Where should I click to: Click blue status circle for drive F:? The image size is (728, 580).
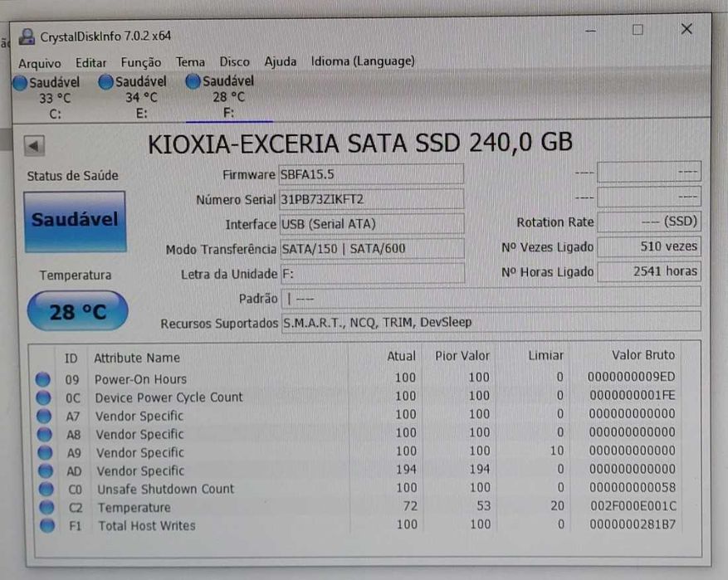[x=193, y=81]
